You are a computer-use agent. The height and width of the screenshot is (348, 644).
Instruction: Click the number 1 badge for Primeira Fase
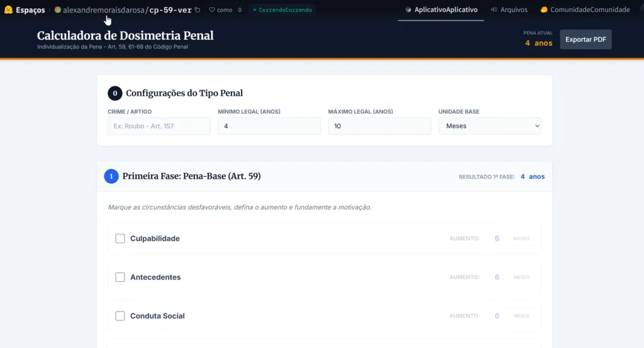pyautogui.click(x=111, y=176)
